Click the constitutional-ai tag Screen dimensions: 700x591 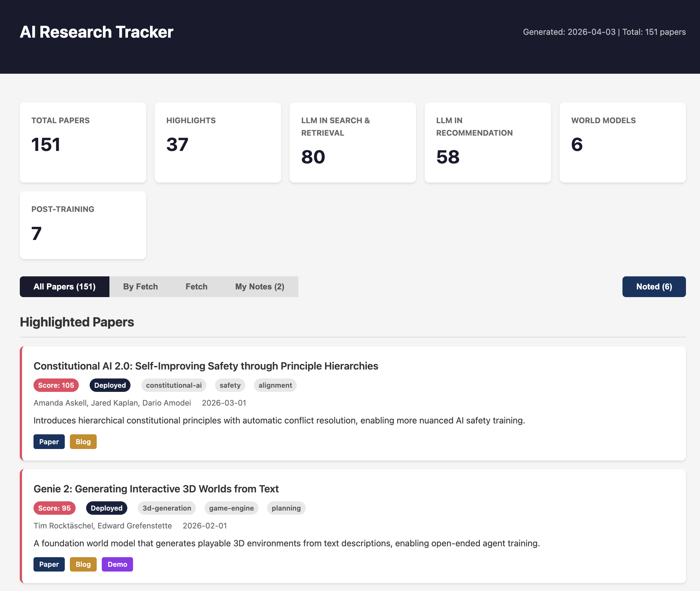tap(174, 385)
